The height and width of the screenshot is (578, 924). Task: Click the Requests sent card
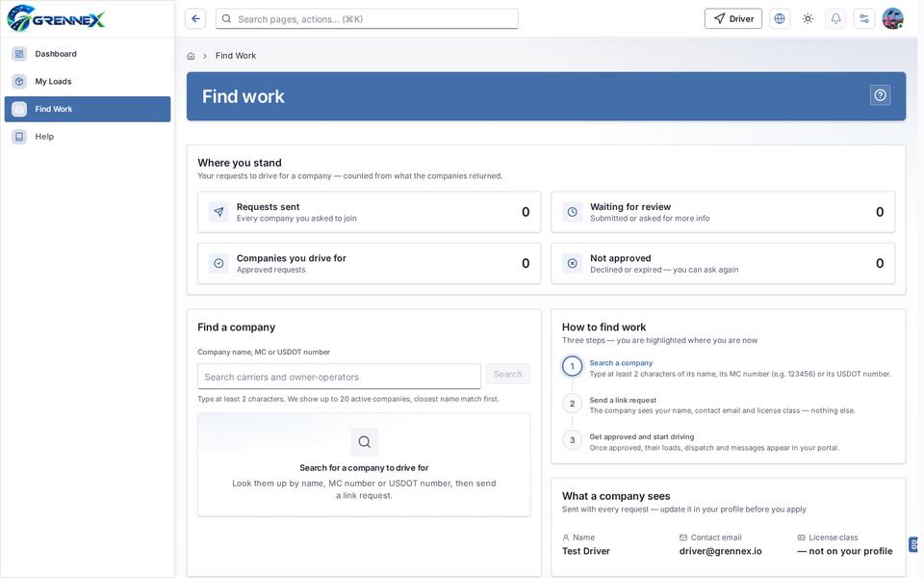(x=369, y=212)
